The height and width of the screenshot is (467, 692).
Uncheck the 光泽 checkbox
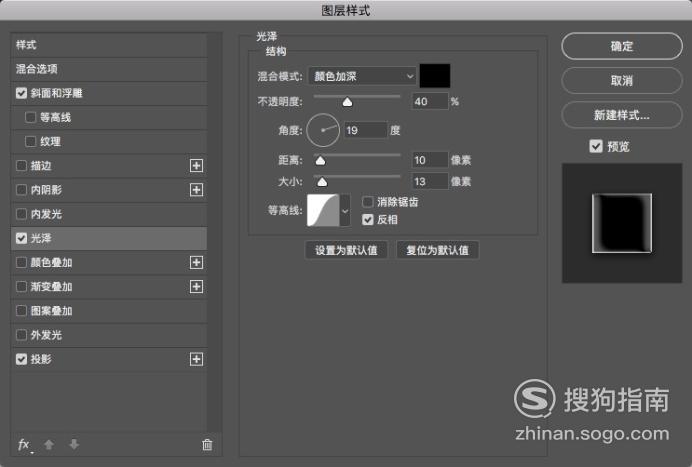click(x=21, y=238)
